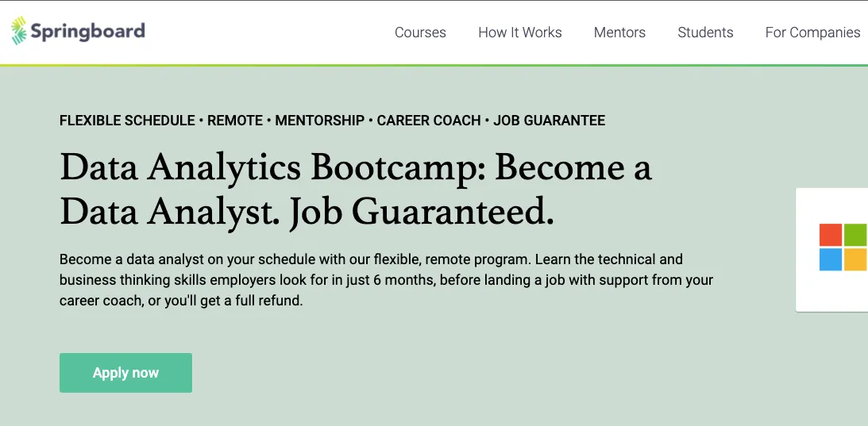Click the JOB GUARANTEE tagline text

point(549,121)
